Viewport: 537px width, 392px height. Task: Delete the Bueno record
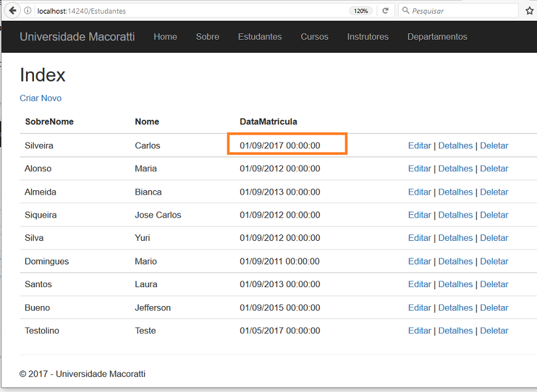pyautogui.click(x=494, y=307)
